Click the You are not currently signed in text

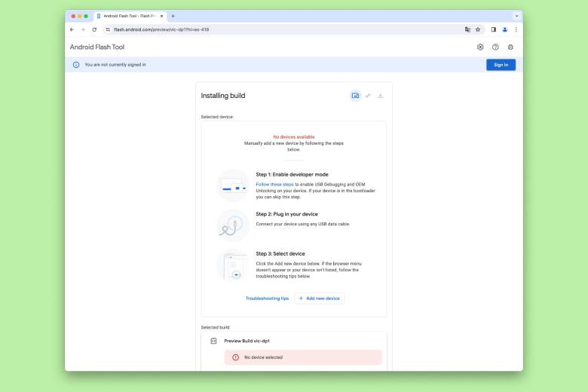(115, 65)
